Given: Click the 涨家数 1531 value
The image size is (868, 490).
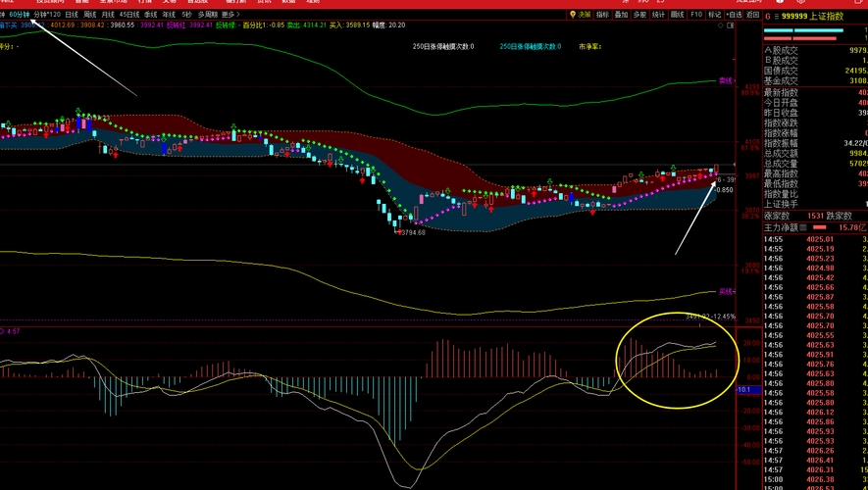Looking at the screenshot, I should [816, 217].
